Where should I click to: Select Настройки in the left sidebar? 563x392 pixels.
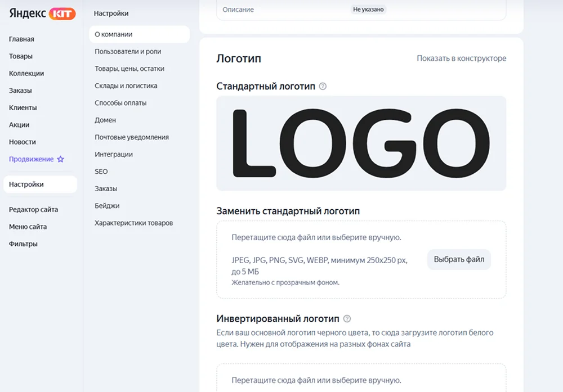[40, 184]
